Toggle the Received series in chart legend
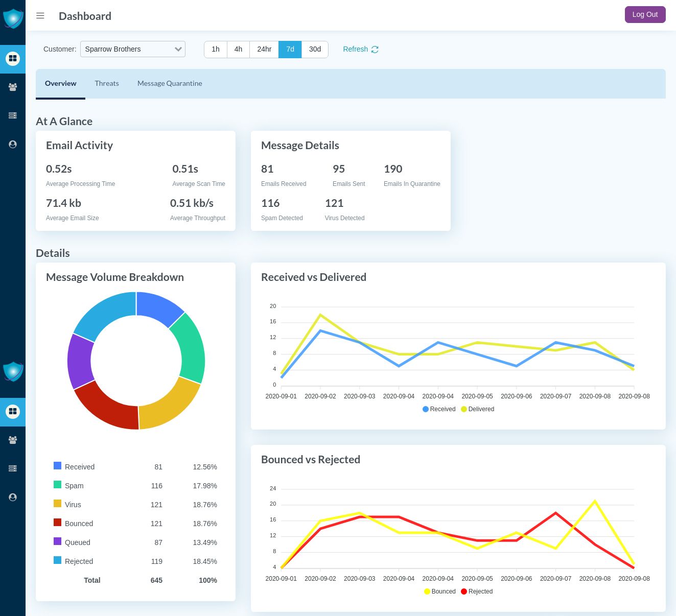The height and width of the screenshot is (616, 676). click(438, 409)
